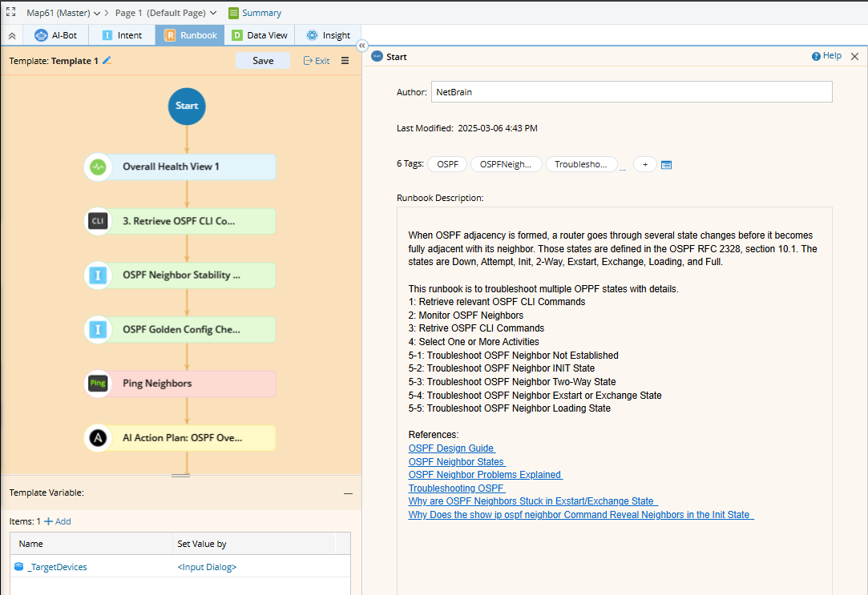868x595 pixels.
Task: Click the green Summary icon
Action: click(233, 13)
